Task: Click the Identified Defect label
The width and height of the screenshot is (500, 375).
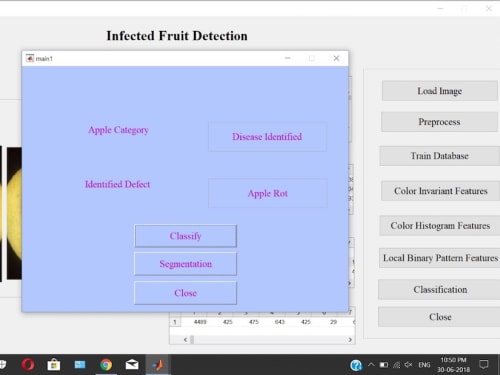Action: point(118,184)
